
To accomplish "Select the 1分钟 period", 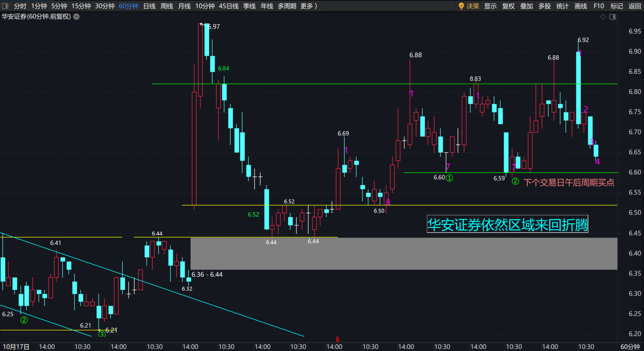I will [x=39, y=6].
